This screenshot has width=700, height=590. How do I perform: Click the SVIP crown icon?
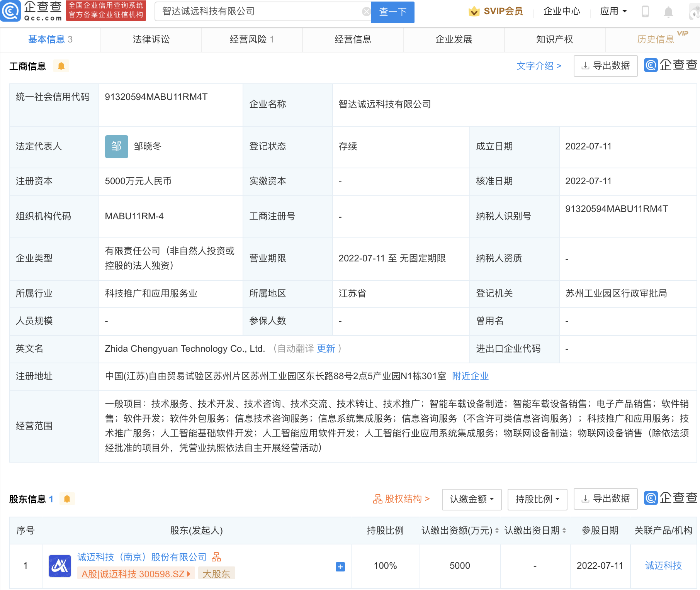[x=474, y=12]
